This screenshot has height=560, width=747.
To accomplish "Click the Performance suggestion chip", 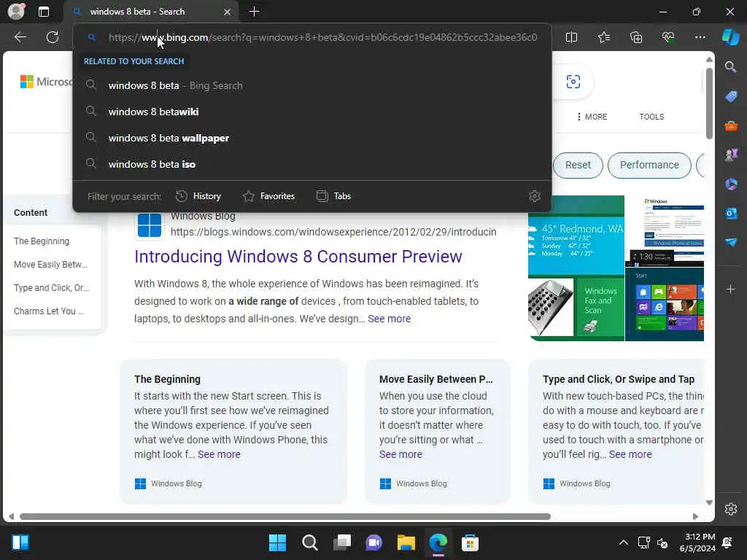I will pyautogui.click(x=649, y=166).
